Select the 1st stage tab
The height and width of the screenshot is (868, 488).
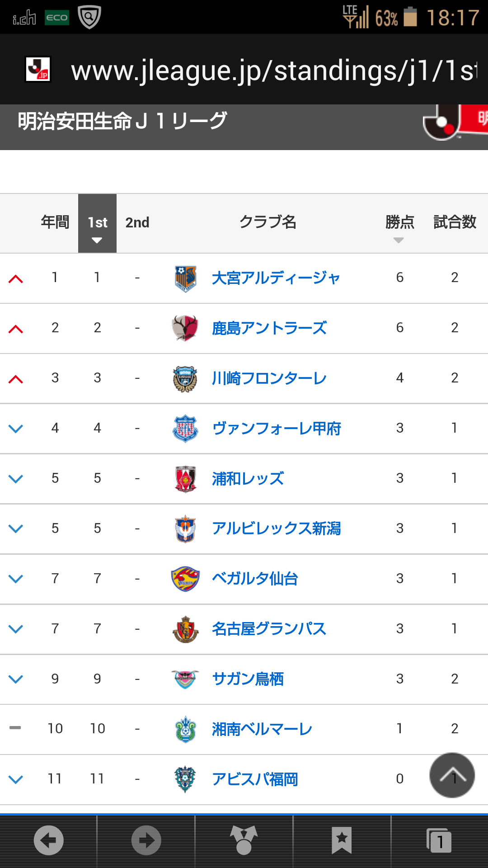[x=98, y=223]
